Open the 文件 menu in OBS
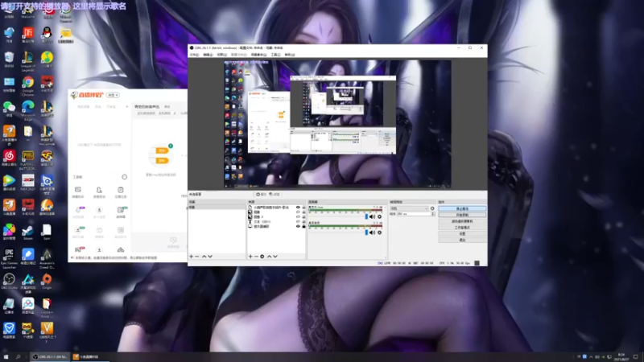Image resolution: width=644 pixels, height=362 pixels. pos(194,55)
